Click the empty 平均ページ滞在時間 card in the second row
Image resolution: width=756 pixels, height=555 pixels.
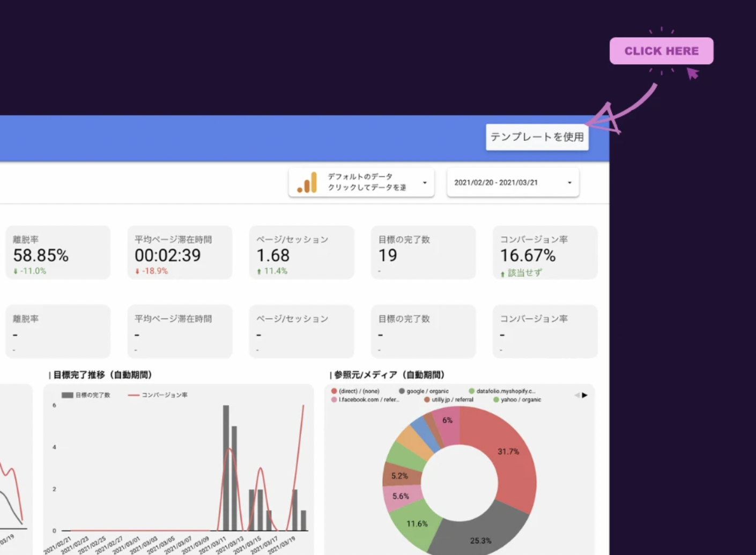pyautogui.click(x=180, y=331)
